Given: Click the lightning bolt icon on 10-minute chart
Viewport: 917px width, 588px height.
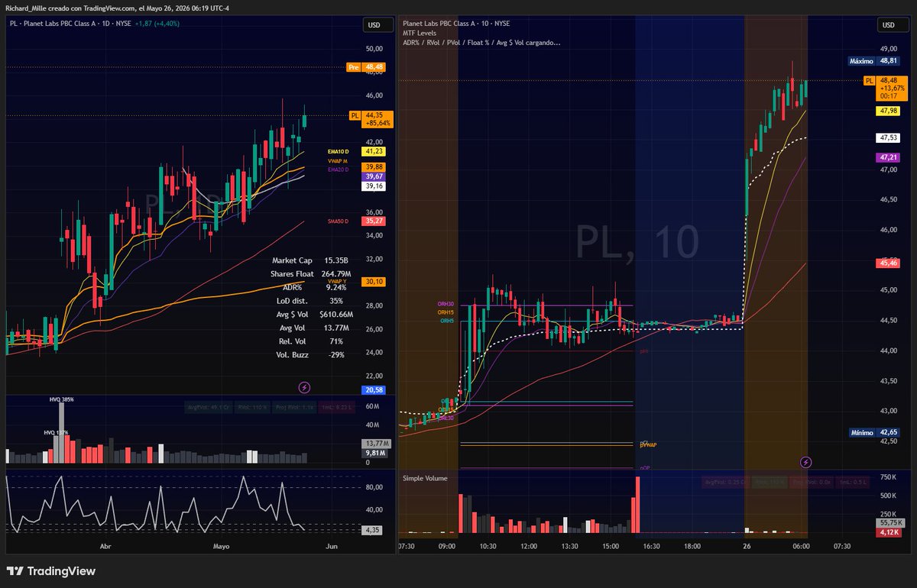Looking at the screenshot, I should [x=806, y=462].
